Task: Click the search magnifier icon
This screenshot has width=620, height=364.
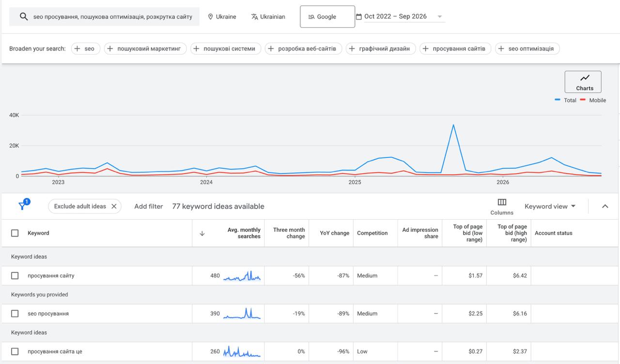Action: click(x=23, y=16)
